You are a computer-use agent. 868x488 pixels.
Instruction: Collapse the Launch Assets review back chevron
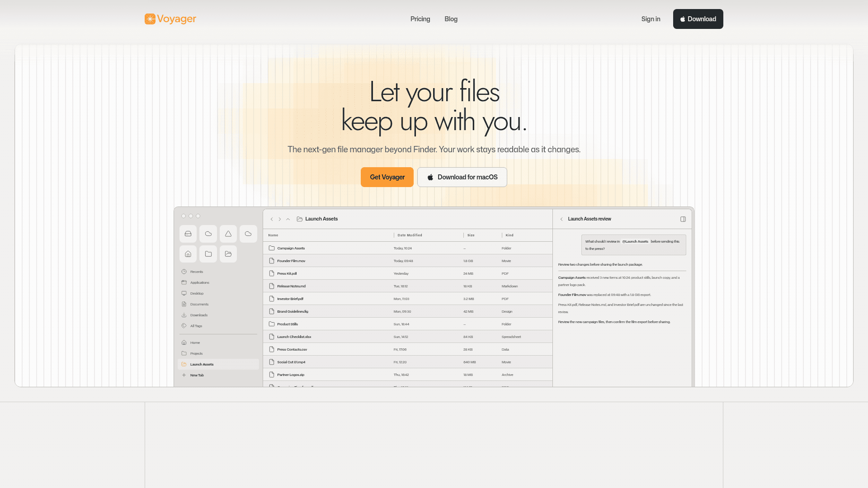pyautogui.click(x=561, y=219)
